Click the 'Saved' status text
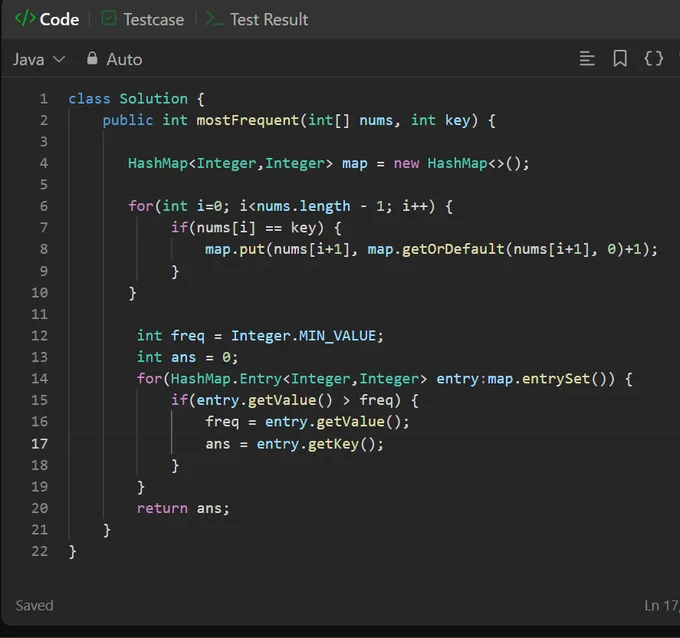 click(34, 605)
